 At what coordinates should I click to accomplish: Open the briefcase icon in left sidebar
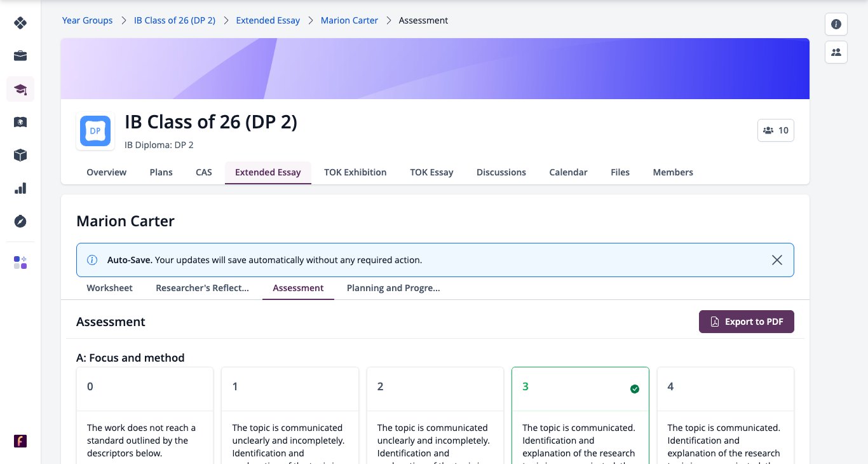coord(20,56)
